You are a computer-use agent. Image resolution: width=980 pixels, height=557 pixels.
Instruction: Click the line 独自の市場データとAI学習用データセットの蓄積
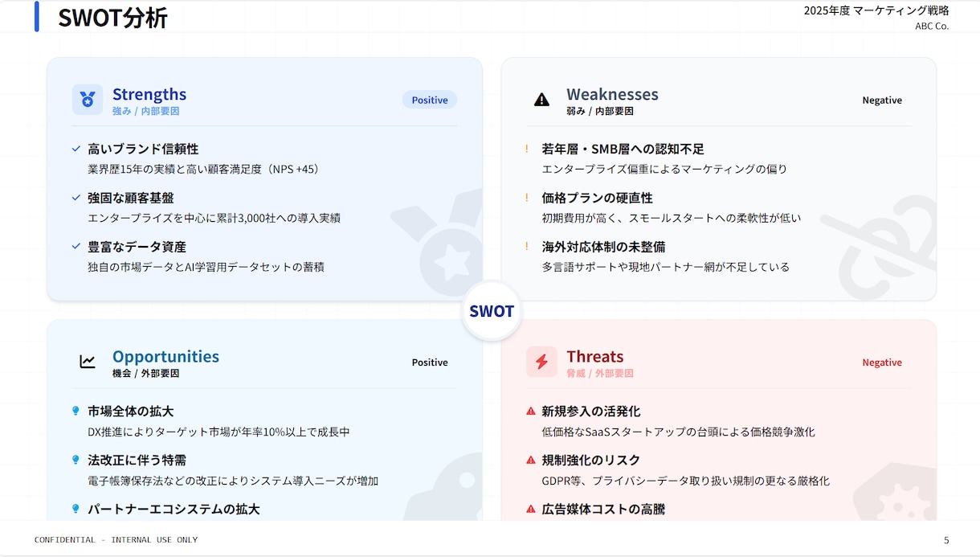tap(206, 267)
